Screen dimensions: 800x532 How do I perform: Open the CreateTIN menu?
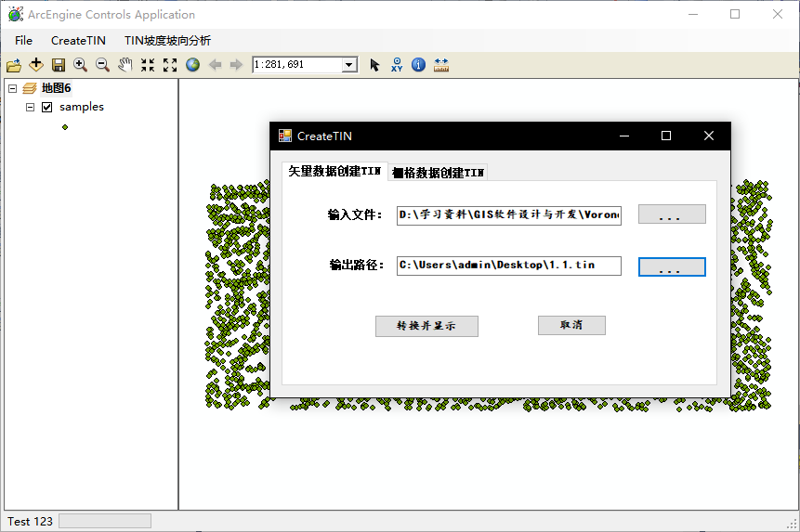click(x=78, y=40)
